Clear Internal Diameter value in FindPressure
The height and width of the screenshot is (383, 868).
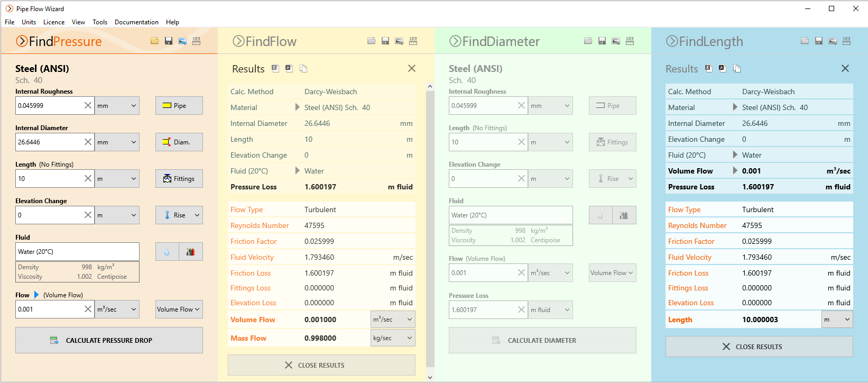click(x=88, y=142)
